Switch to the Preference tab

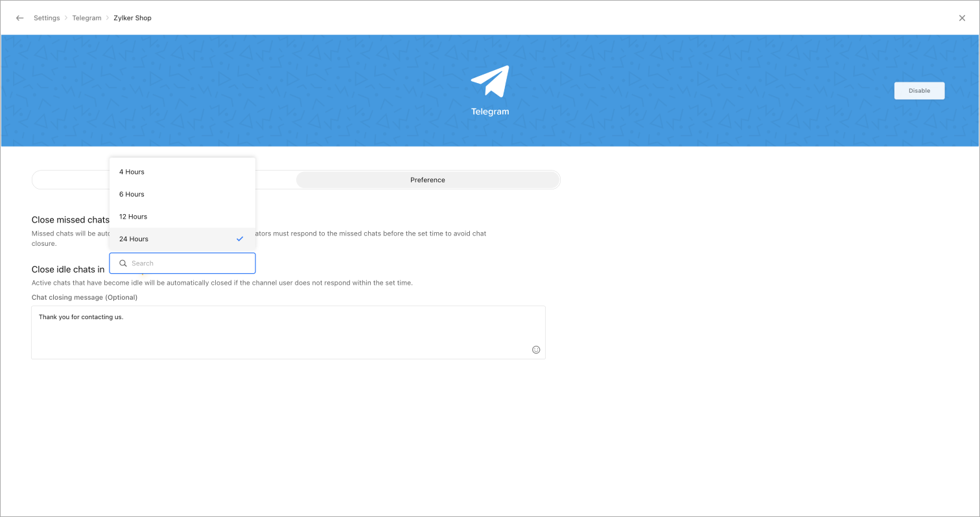coord(428,180)
